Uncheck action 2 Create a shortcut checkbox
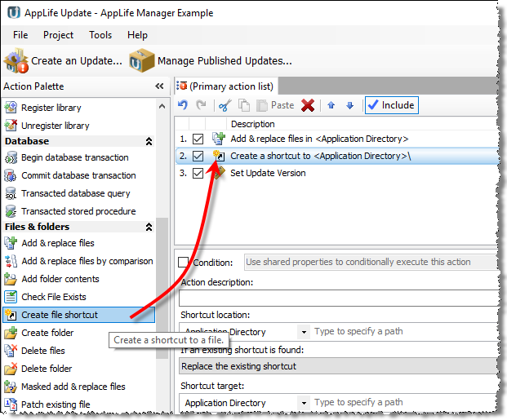This screenshot has width=507, height=420. (198, 156)
